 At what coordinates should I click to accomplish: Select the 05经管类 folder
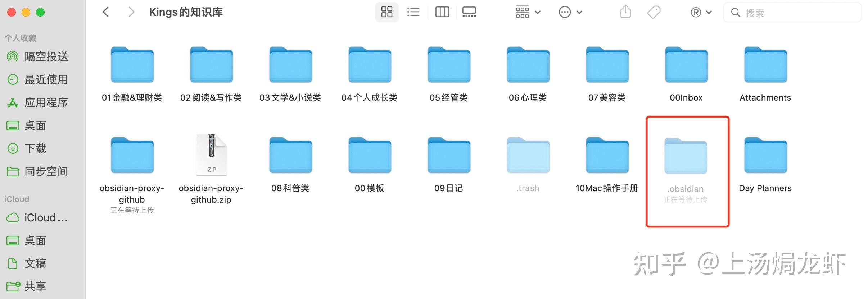pyautogui.click(x=449, y=65)
